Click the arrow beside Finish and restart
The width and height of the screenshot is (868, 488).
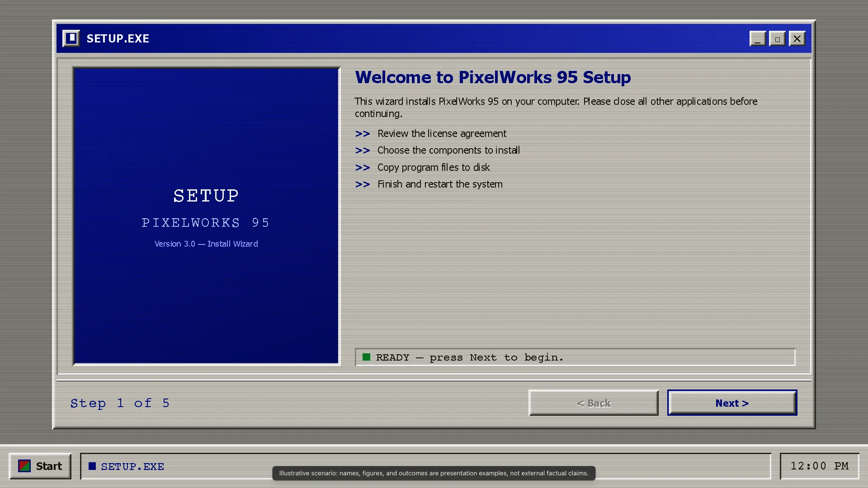363,184
